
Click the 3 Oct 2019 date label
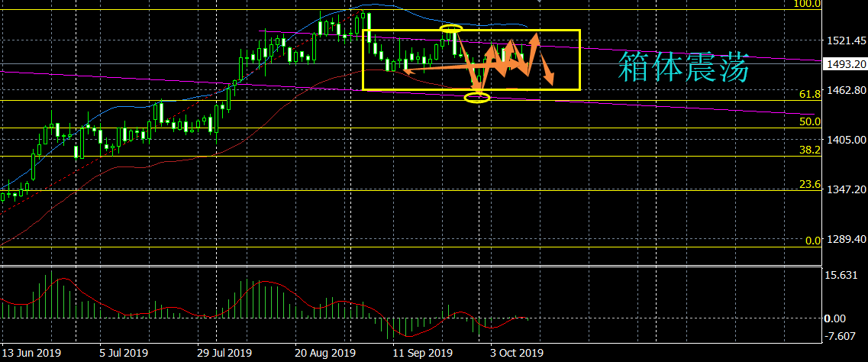[x=518, y=353]
